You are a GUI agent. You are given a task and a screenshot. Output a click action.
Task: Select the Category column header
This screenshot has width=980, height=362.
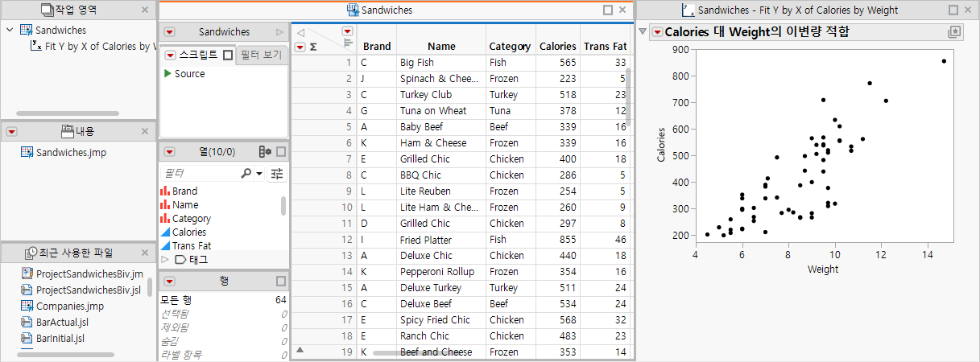coord(510,47)
